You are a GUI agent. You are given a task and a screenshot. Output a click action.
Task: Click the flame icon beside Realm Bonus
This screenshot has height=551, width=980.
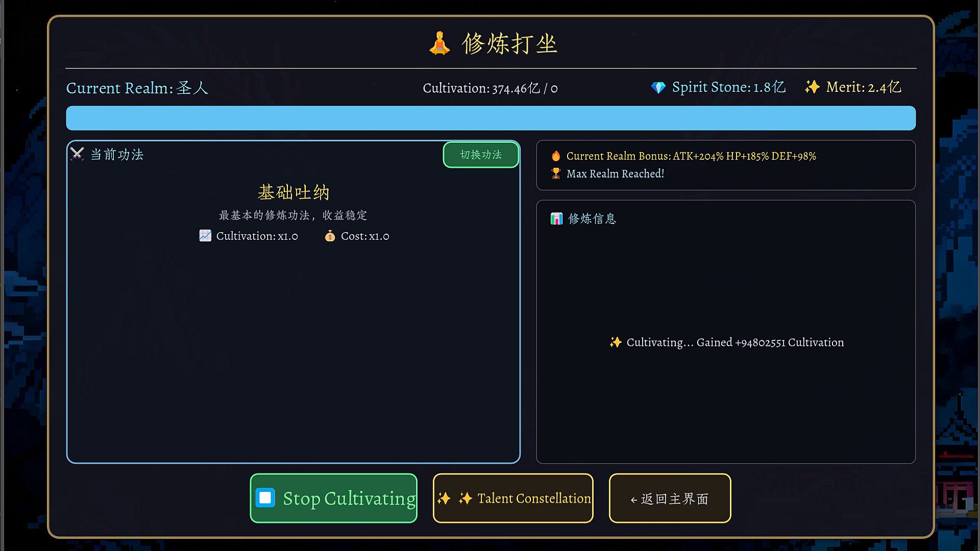point(556,156)
